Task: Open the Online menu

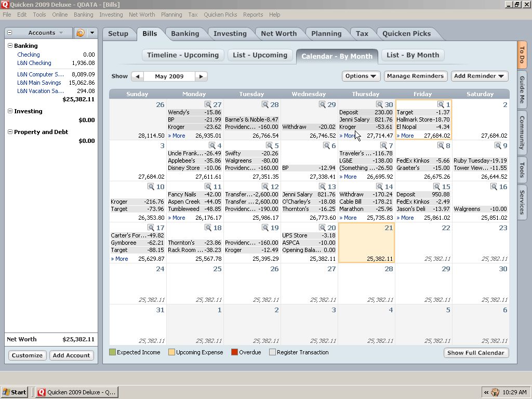Action: click(x=60, y=15)
